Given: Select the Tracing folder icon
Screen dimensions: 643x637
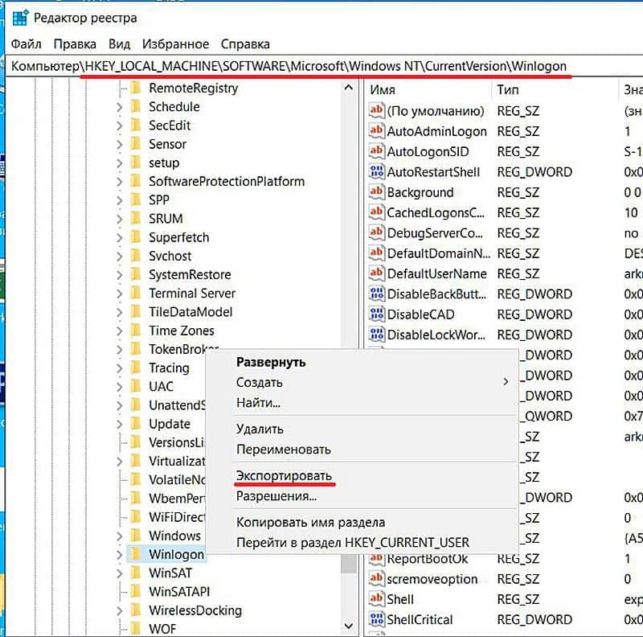Looking at the screenshot, I should [x=135, y=368].
